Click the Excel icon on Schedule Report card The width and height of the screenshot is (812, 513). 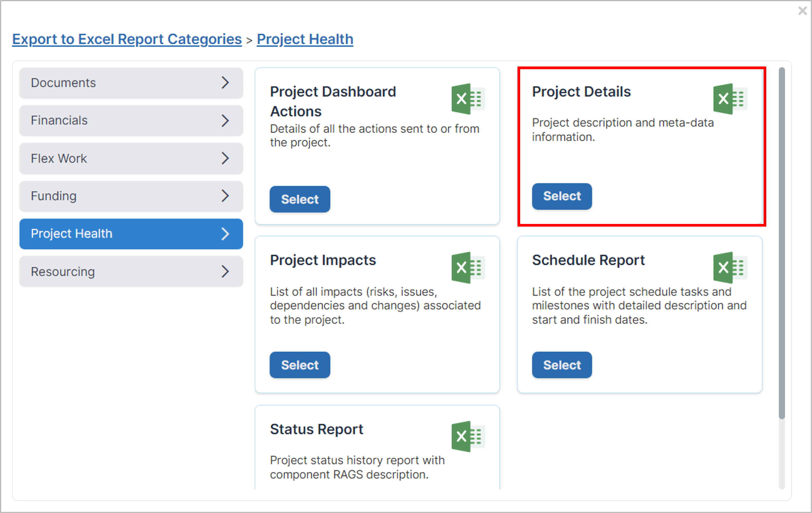[x=730, y=268]
